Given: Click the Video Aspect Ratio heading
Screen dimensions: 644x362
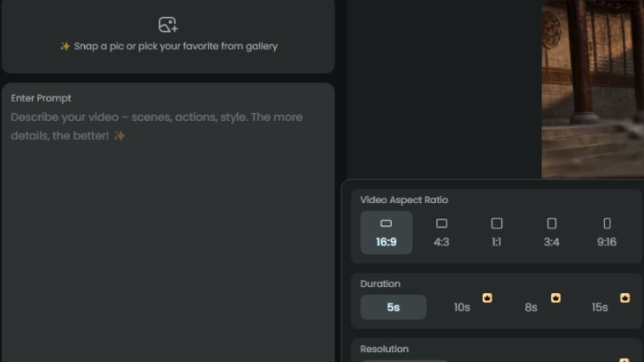Looking at the screenshot, I should click(x=404, y=200).
